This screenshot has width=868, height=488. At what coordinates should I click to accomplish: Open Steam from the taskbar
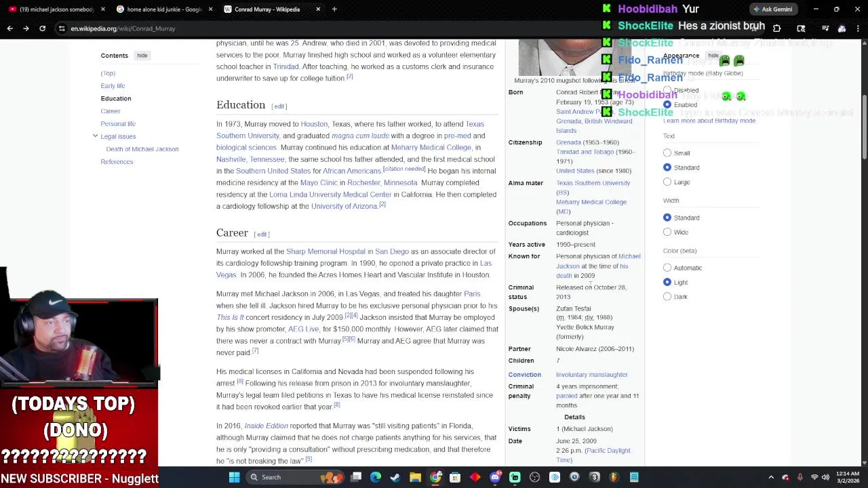(x=395, y=477)
